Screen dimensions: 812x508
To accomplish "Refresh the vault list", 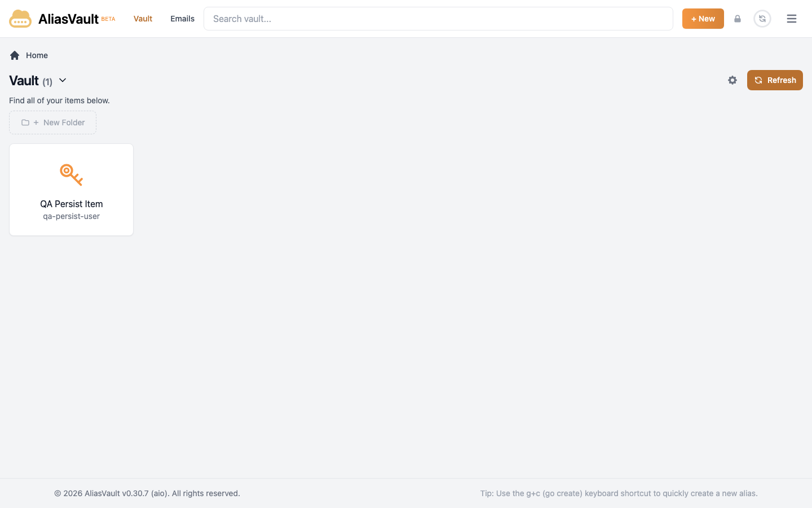I will (x=775, y=80).
